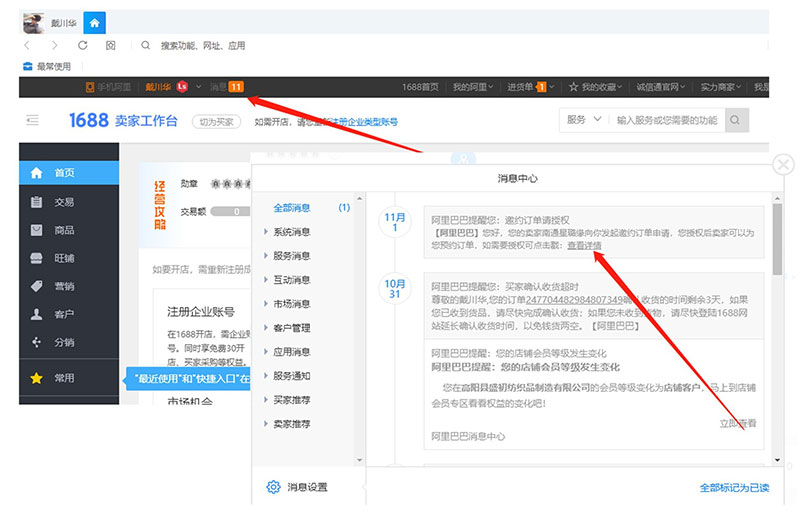Viewport: 800px width, 518px height.
Task: Close the 消息中心 popup
Action: coord(783,165)
